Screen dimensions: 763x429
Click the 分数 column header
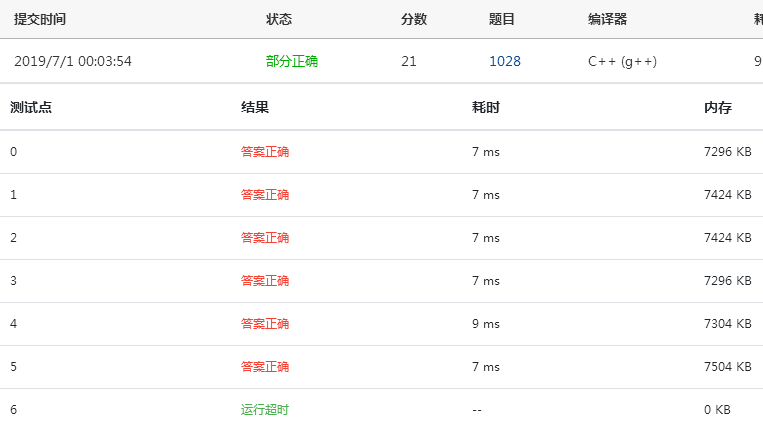(x=414, y=19)
